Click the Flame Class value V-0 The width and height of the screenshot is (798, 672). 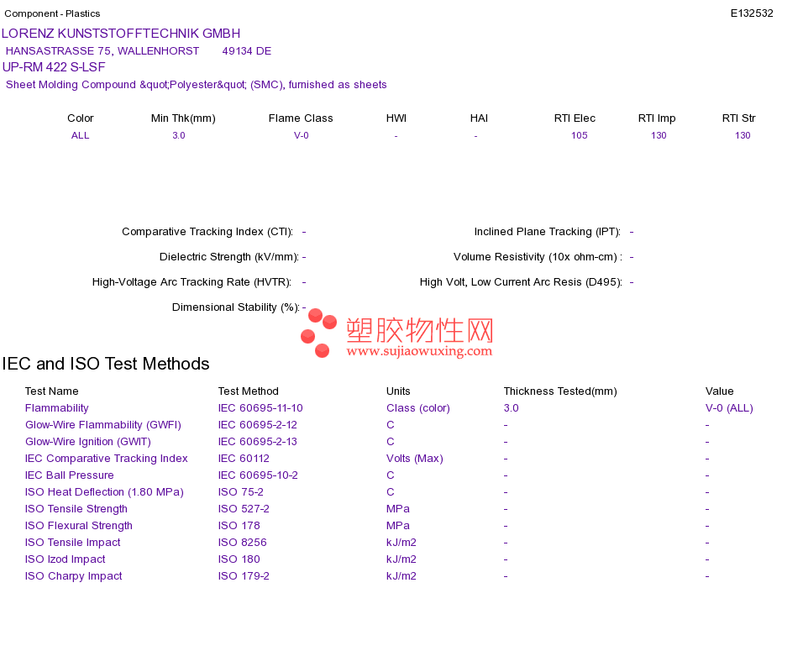tap(302, 135)
